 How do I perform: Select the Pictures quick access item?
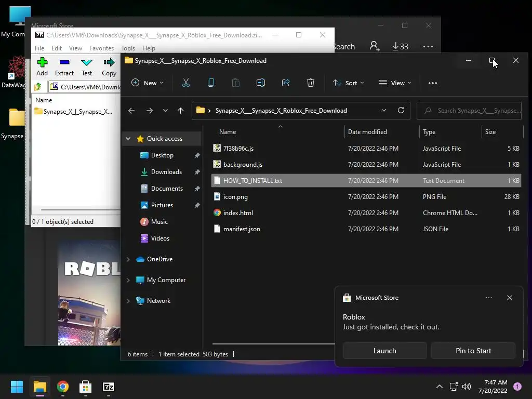tap(162, 205)
